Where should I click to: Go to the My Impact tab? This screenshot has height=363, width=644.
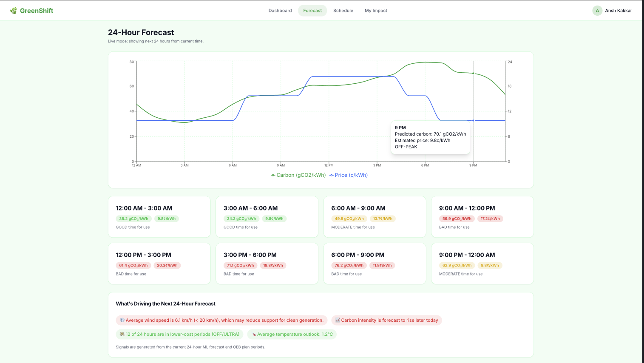(376, 11)
